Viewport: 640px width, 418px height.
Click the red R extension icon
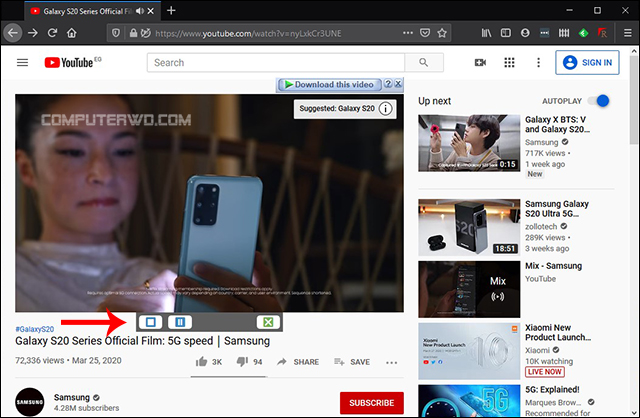[x=602, y=33]
